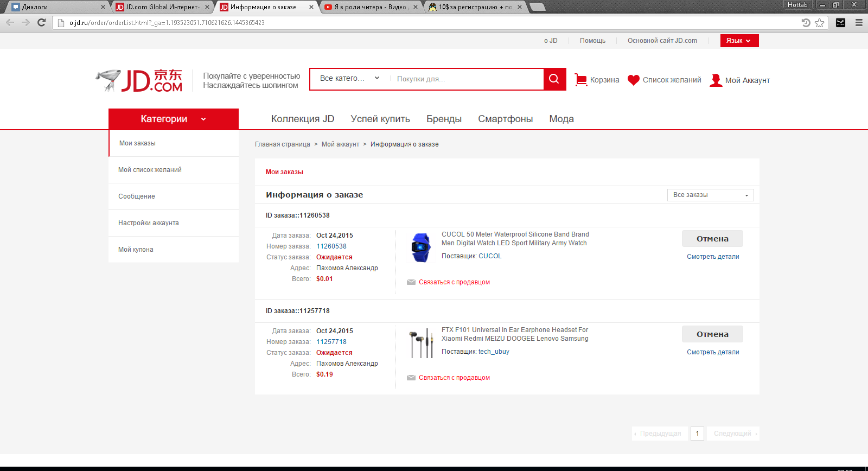
Task: Open the Все категории search dropdown
Action: (x=350, y=79)
